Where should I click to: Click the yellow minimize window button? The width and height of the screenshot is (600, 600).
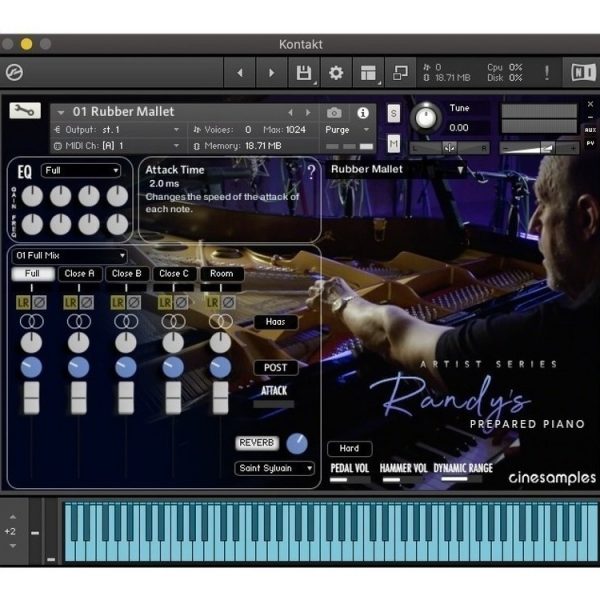[26, 44]
